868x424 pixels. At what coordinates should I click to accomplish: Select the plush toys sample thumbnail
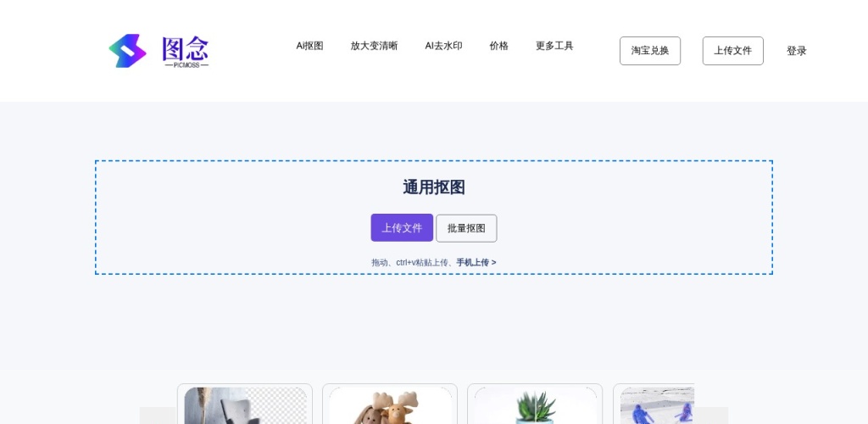pos(390,404)
